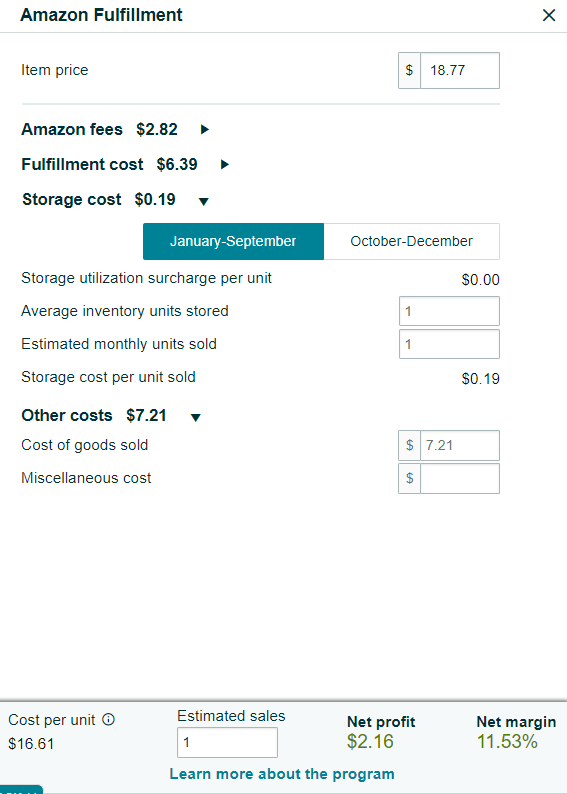The height and width of the screenshot is (794, 567).
Task: Click the Storage cost heading
Action: 72,200
